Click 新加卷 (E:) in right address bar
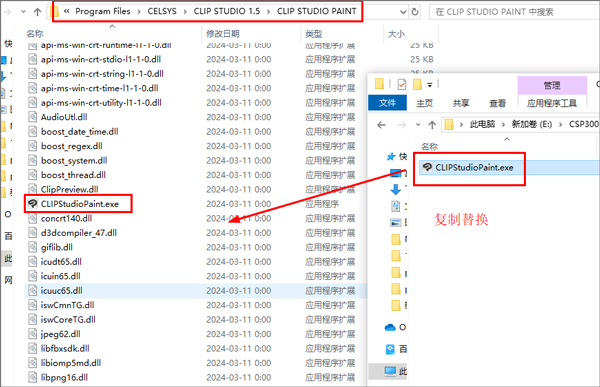This screenshot has height=387, width=600. pos(532,124)
